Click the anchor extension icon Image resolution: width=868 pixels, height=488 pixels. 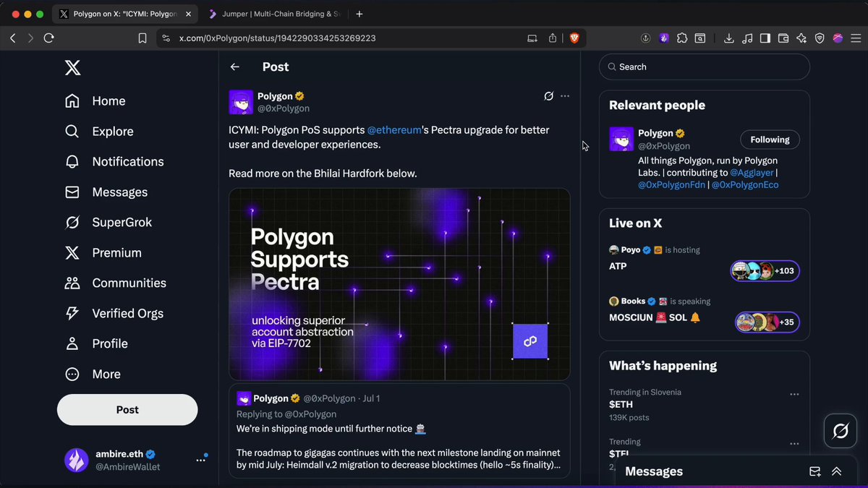646,38
